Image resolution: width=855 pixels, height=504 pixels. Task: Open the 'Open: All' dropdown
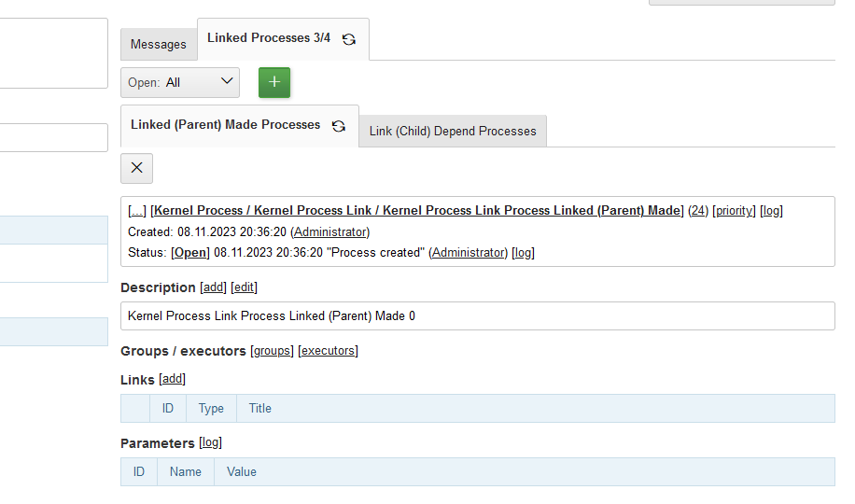pos(180,82)
